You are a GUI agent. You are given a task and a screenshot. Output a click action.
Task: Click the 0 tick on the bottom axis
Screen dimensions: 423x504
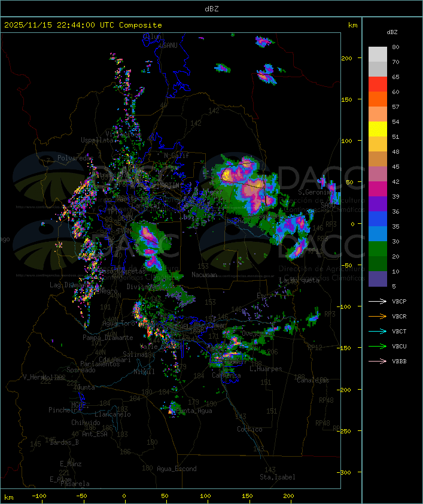tap(124, 496)
